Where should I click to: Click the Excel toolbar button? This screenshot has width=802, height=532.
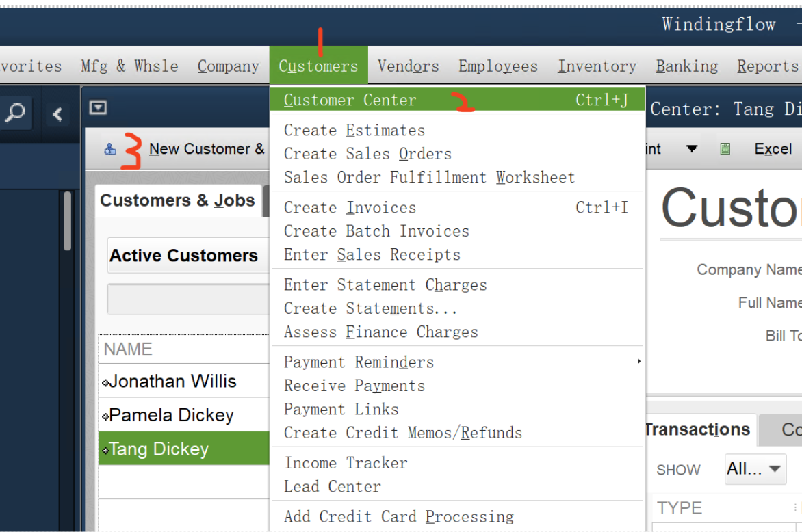[773, 148]
